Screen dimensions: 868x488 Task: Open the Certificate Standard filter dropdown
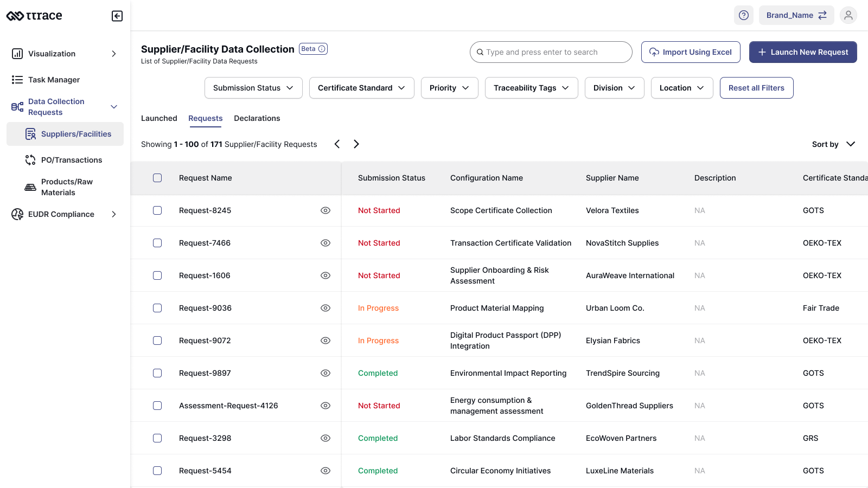362,88
